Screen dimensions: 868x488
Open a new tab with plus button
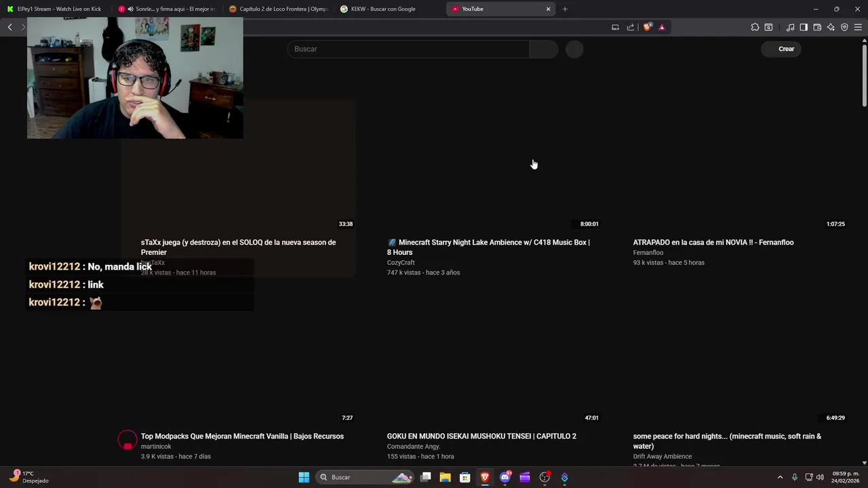click(x=565, y=9)
